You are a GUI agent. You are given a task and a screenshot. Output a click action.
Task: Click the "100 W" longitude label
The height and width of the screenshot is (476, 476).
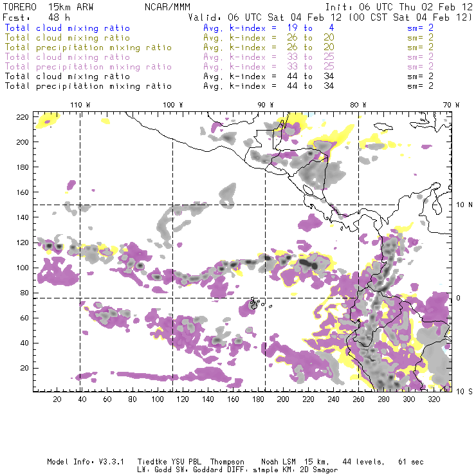[x=173, y=105]
